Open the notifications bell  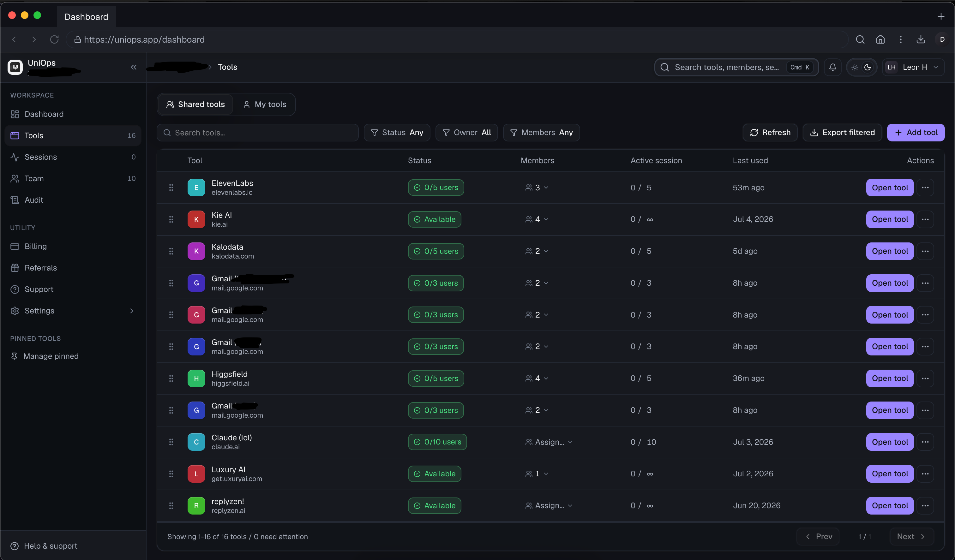tap(832, 67)
